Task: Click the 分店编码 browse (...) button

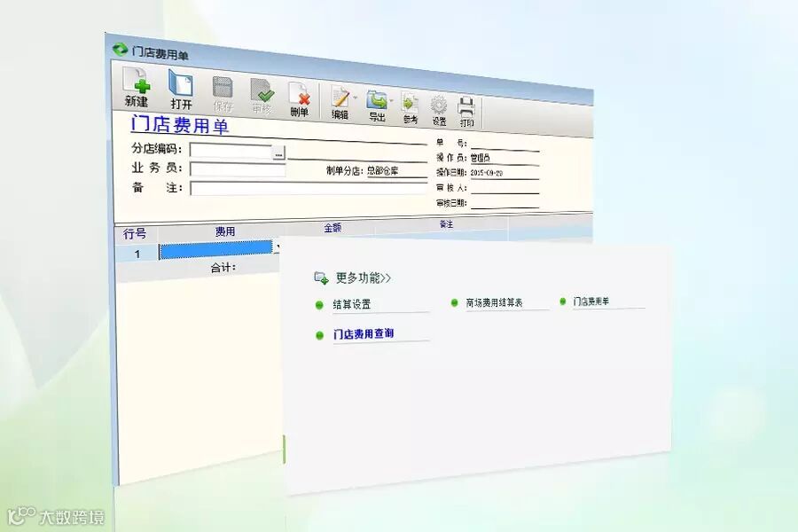Action: [x=278, y=153]
